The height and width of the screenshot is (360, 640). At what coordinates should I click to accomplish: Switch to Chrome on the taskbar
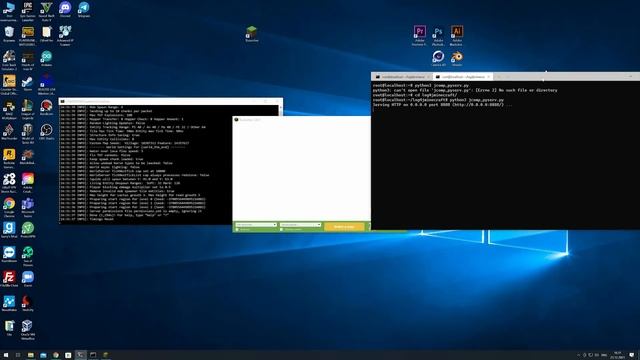point(56,355)
